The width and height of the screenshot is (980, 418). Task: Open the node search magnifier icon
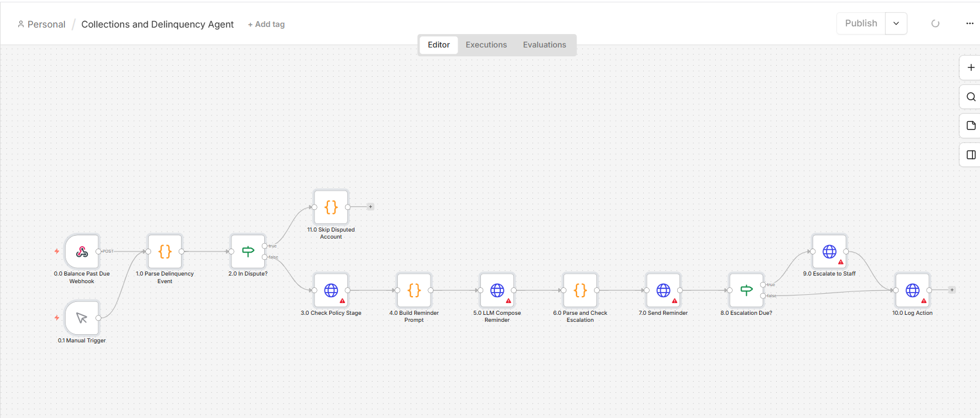pos(971,97)
